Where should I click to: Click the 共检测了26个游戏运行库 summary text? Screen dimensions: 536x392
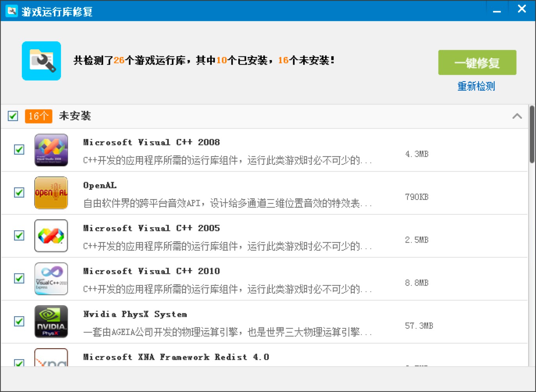pos(204,61)
